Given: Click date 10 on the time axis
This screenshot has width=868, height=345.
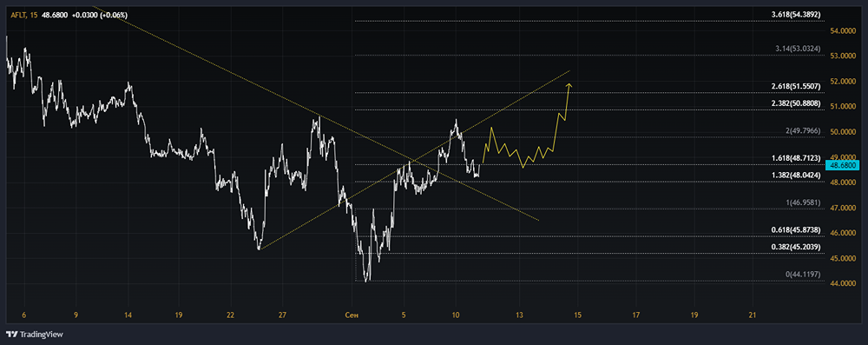Looking at the screenshot, I should tap(456, 315).
